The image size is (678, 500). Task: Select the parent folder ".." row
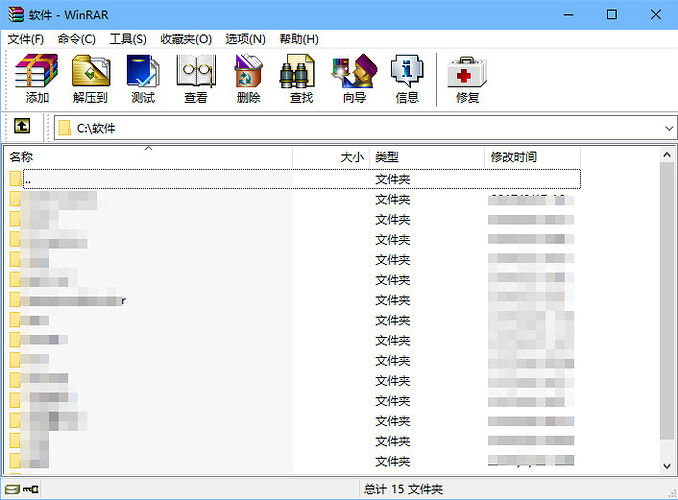click(x=28, y=179)
